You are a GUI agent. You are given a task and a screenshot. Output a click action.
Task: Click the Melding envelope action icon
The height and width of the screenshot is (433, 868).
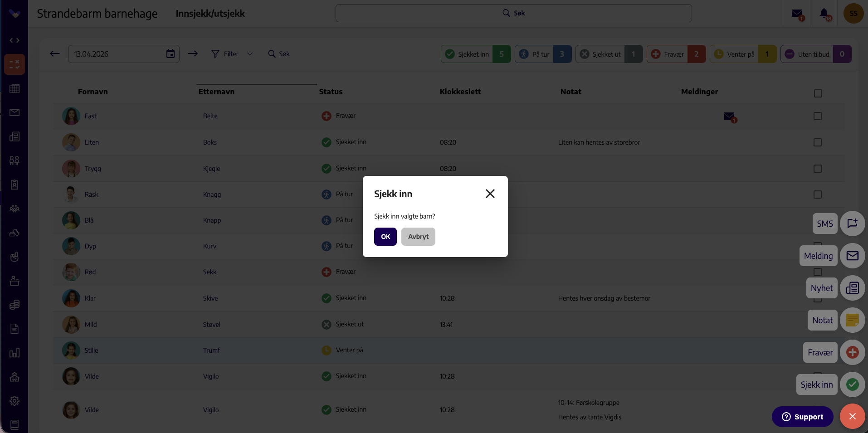pos(852,256)
